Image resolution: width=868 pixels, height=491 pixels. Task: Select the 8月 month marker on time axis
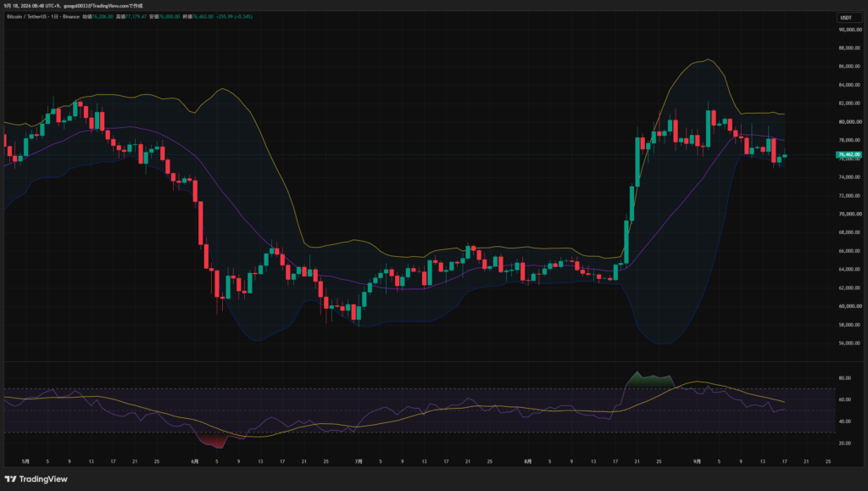click(x=528, y=461)
